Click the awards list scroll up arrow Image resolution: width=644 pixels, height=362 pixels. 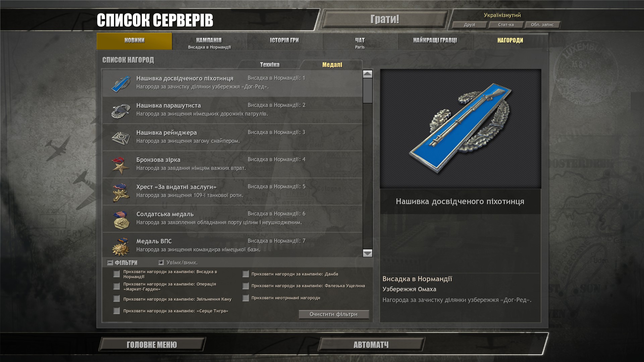tap(368, 74)
